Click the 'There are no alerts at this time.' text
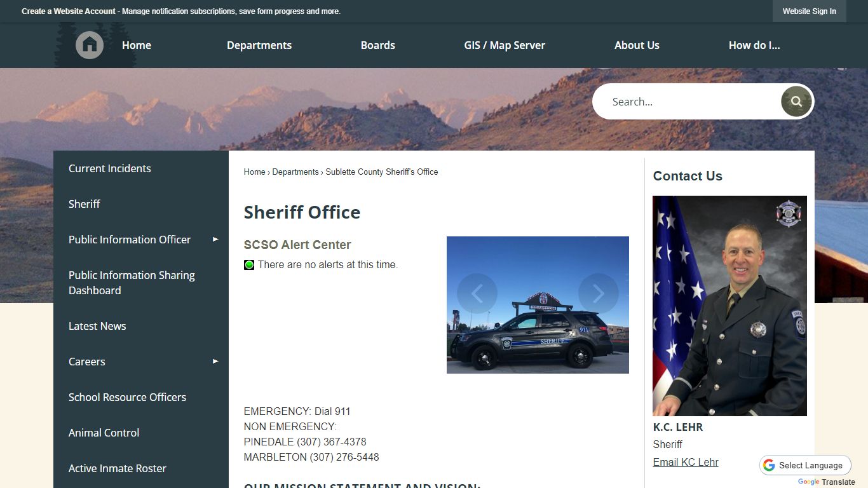Image resolution: width=868 pixels, height=488 pixels. 328,264
